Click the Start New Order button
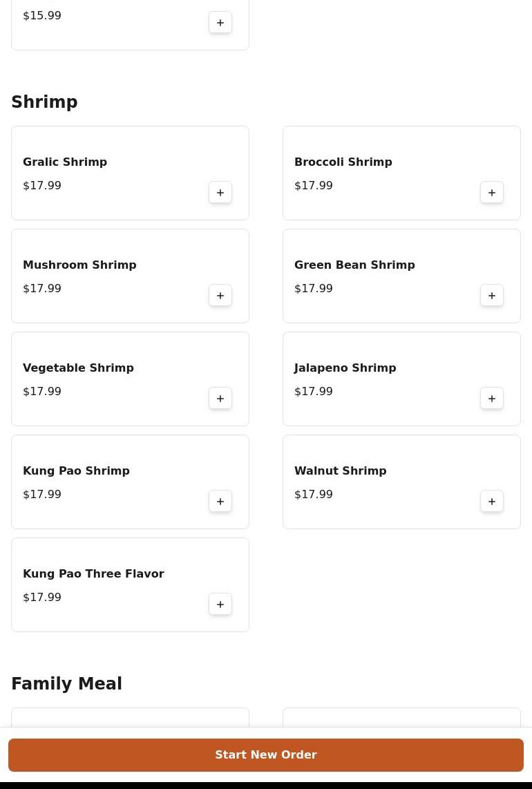 266,754
